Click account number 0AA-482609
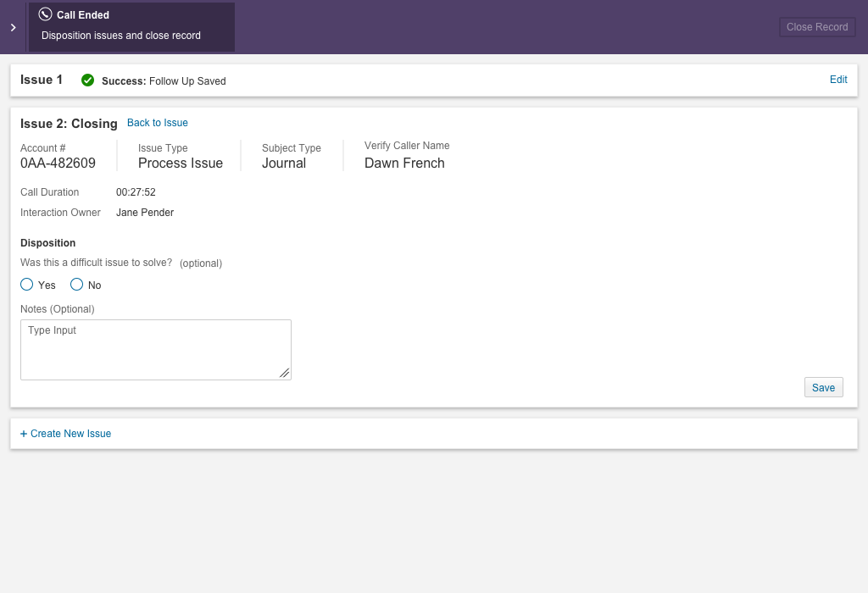868x593 pixels. (58, 163)
